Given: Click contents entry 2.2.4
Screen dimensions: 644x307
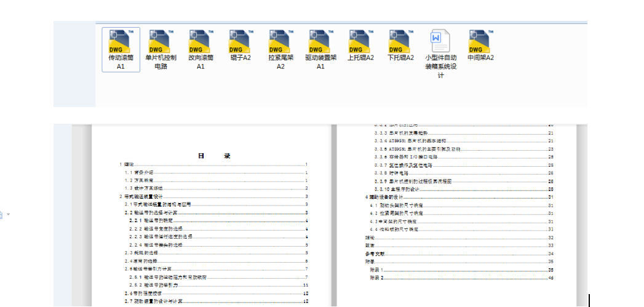Looking at the screenshot, I should pyautogui.click(x=219, y=245).
